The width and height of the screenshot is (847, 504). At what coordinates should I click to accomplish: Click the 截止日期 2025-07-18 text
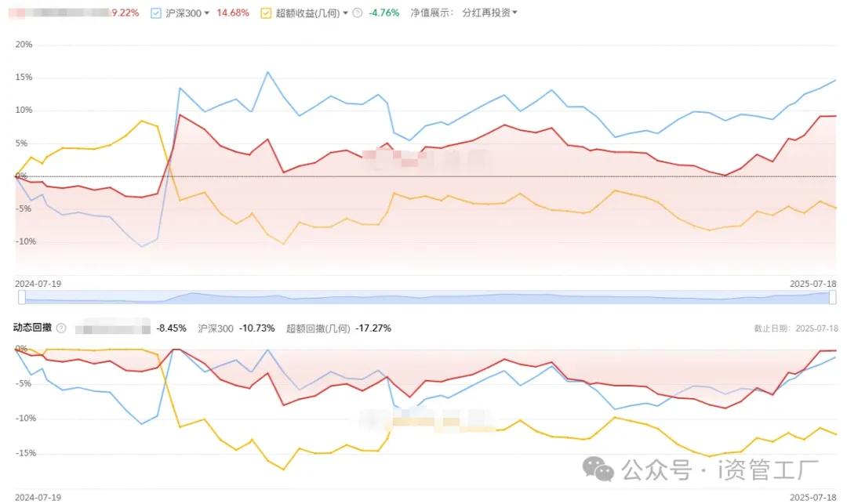point(796,328)
